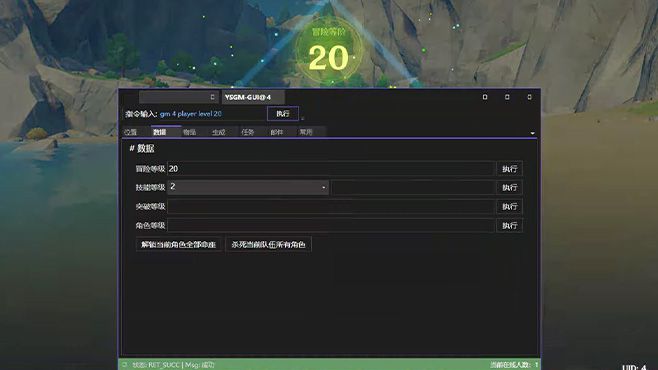Execute the 角色等级 character level row
The image size is (658, 370).
point(509,225)
